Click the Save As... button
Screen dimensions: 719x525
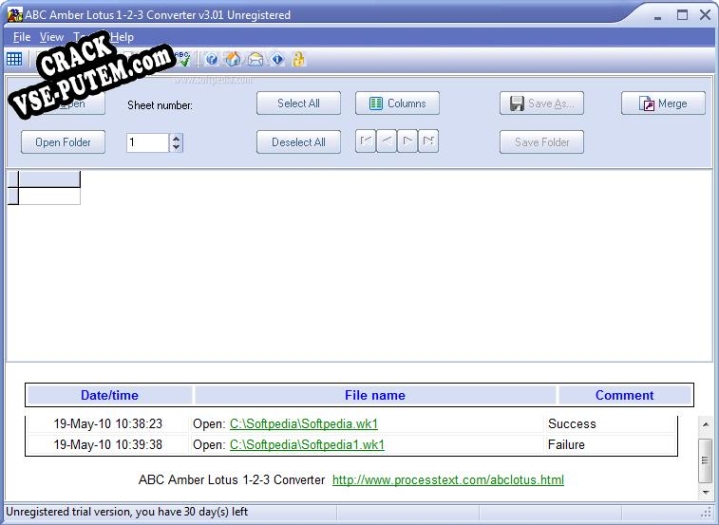[x=542, y=103]
